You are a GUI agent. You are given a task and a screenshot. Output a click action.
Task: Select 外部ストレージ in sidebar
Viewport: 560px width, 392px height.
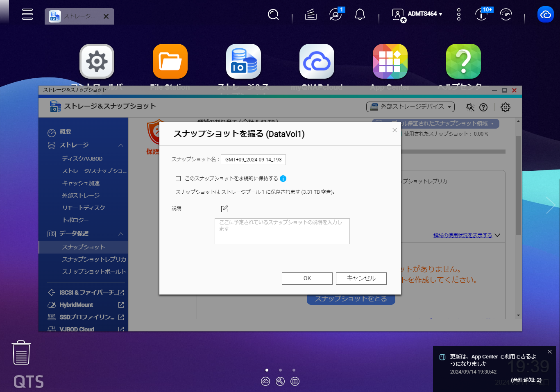click(x=81, y=195)
